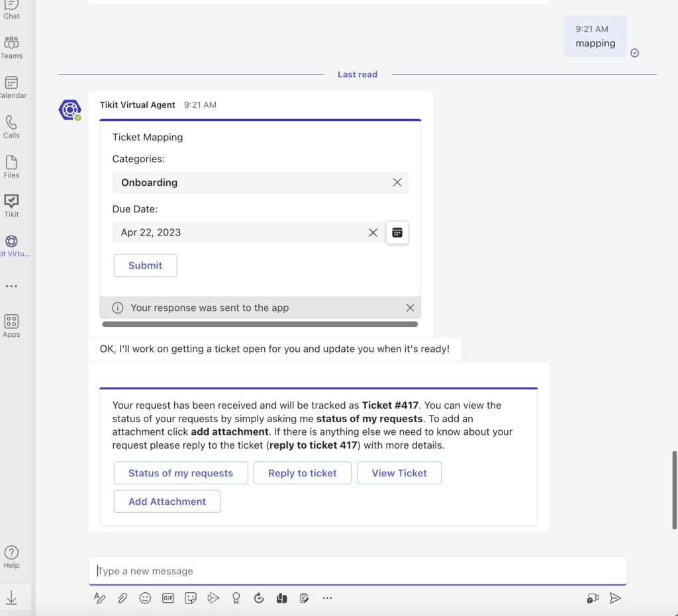The height and width of the screenshot is (616, 678).
Task: Click the Stream triangle icon in compose bar
Action: pos(213,598)
